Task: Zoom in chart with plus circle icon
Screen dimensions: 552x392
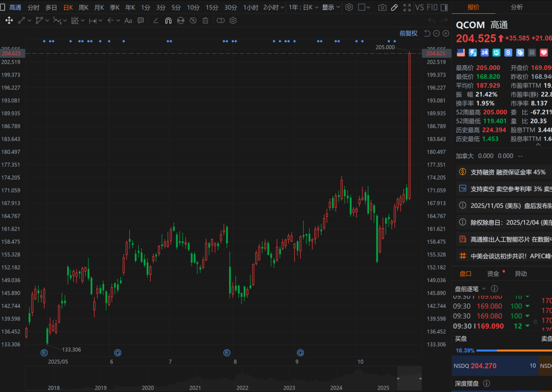Action: pyautogui.click(x=446, y=33)
